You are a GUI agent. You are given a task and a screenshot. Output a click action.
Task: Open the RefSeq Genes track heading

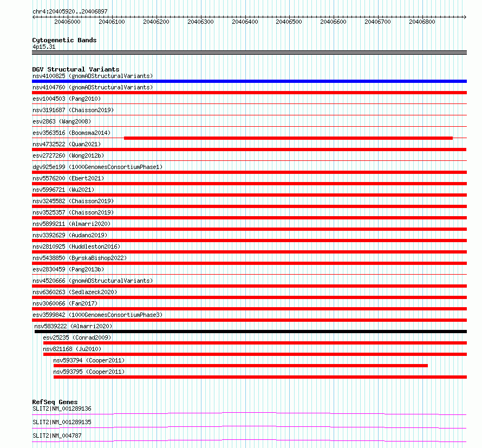pos(55,402)
